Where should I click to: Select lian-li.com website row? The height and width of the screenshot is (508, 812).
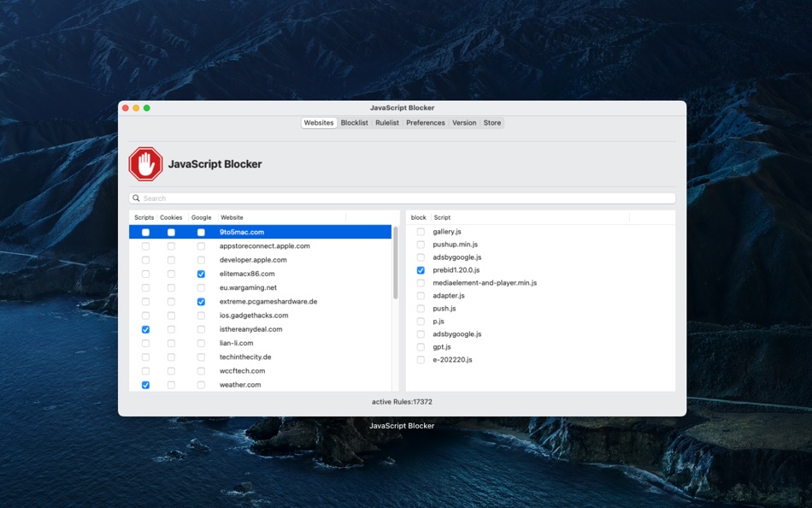click(x=261, y=343)
